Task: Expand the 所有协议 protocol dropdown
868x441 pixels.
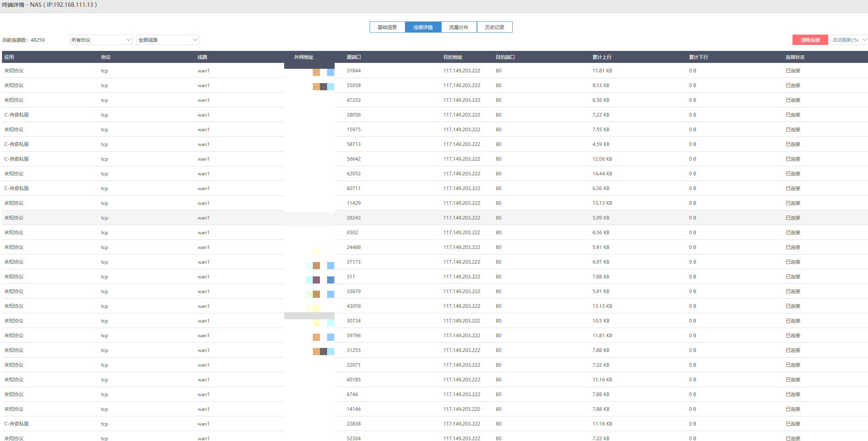Action: [101, 40]
